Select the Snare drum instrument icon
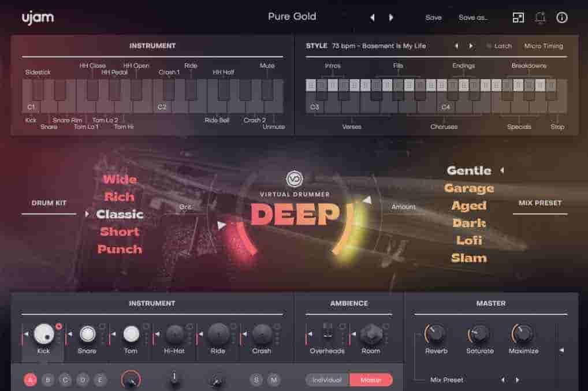 pos(87,334)
